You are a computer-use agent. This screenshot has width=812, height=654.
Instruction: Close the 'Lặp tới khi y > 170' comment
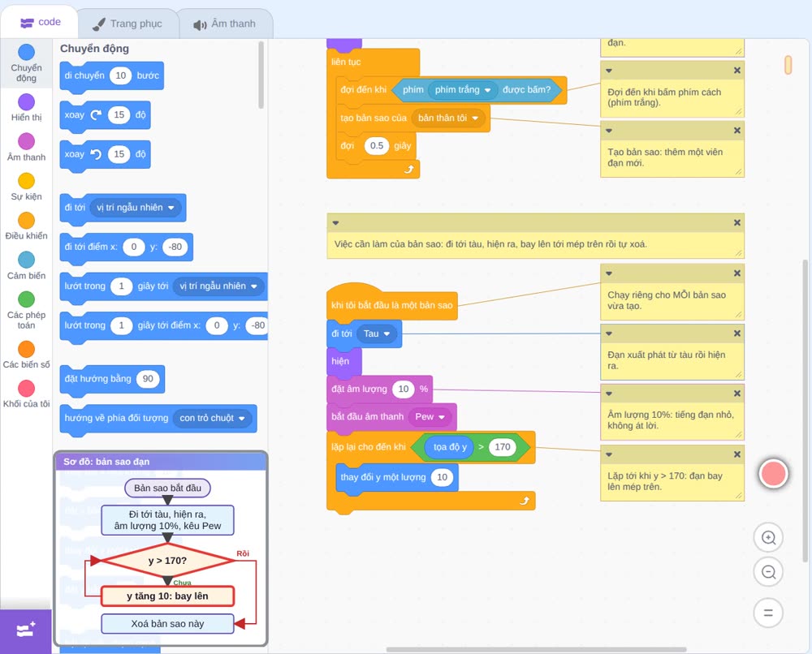[x=737, y=454]
